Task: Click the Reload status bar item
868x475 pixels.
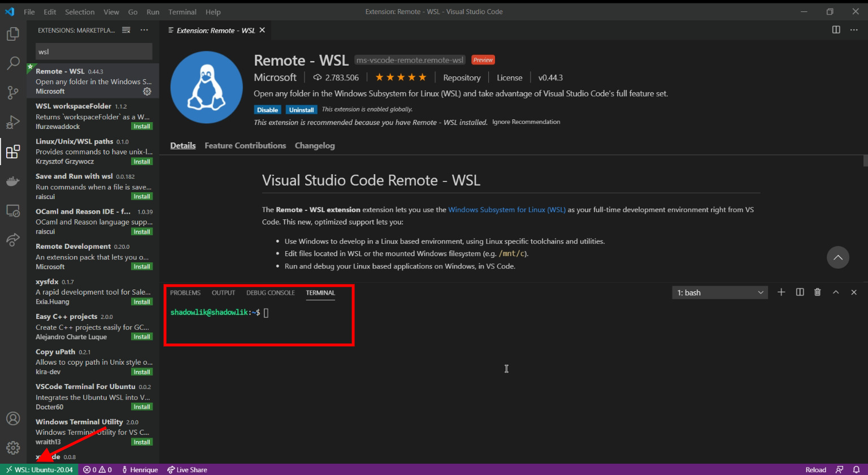Action: pyautogui.click(x=815, y=469)
